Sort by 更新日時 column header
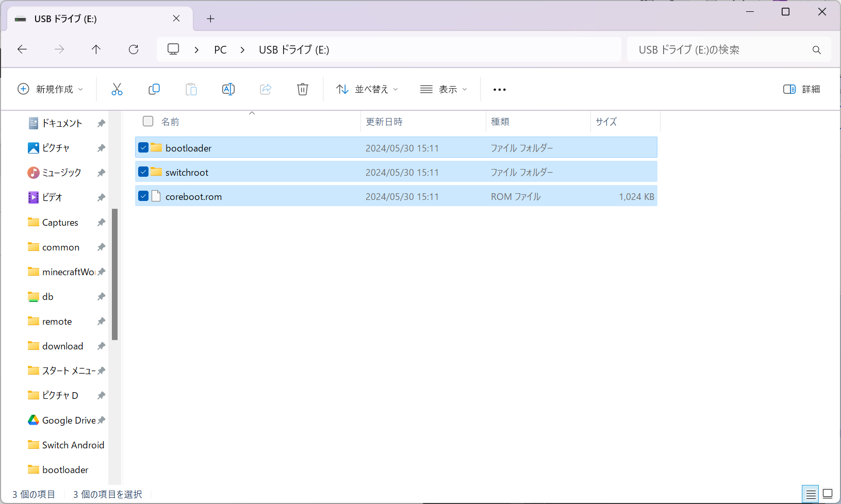Viewport: 841px width, 504px height. click(x=384, y=122)
